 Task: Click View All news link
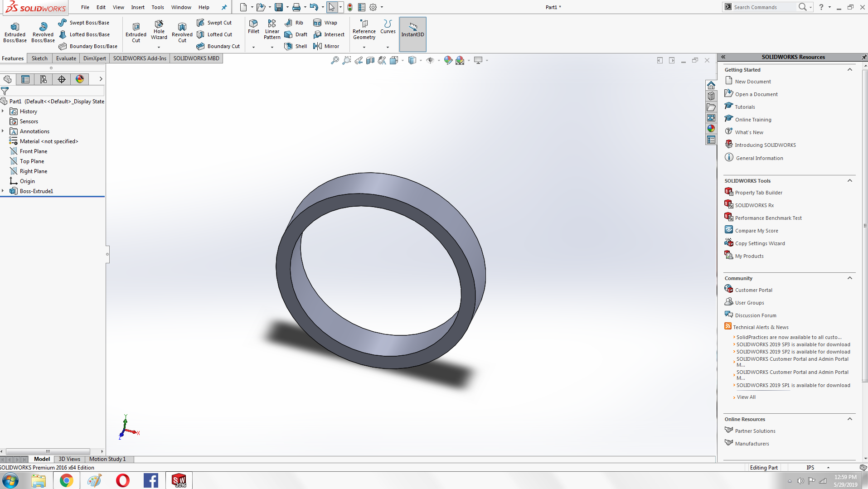pos(746,397)
